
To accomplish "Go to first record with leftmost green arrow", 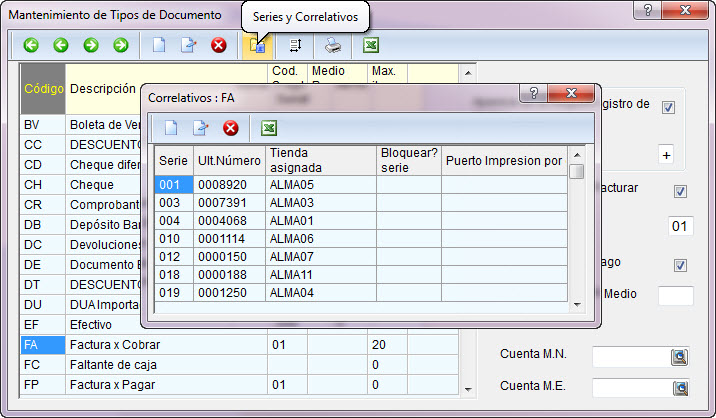I will 30,45.
